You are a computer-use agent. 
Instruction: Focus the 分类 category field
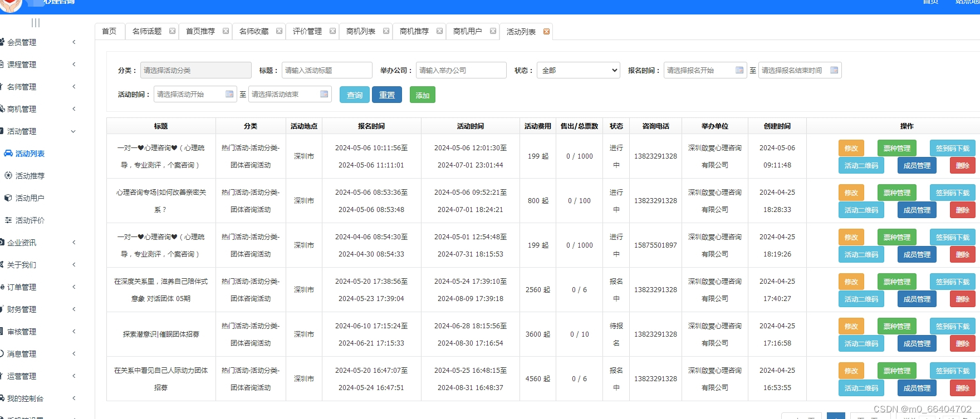tap(196, 70)
